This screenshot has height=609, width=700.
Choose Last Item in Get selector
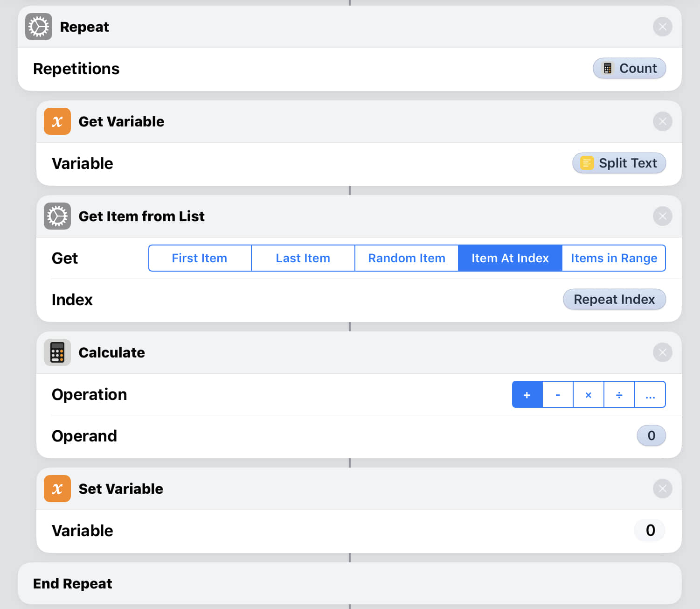click(x=303, y=258)
